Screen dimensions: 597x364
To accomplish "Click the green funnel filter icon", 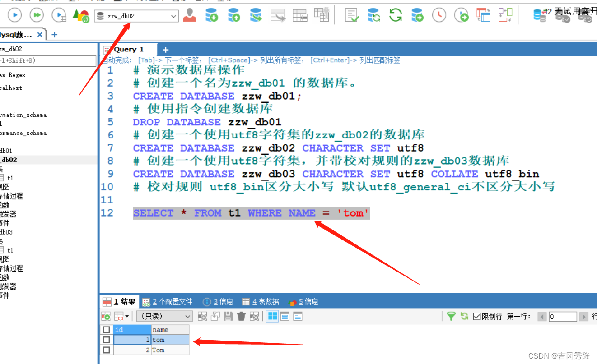I will point(451,316).
